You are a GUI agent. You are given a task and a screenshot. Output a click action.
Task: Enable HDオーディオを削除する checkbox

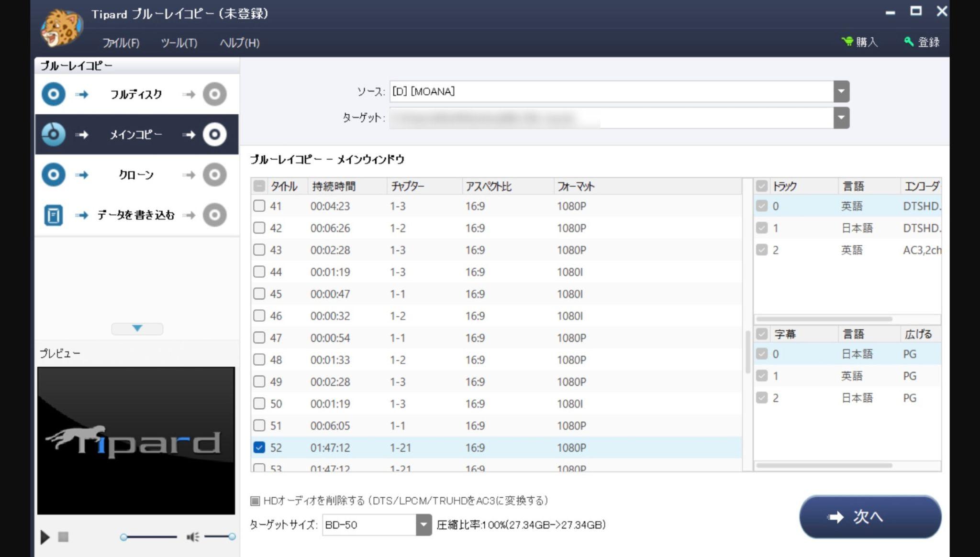pos(255,501)
